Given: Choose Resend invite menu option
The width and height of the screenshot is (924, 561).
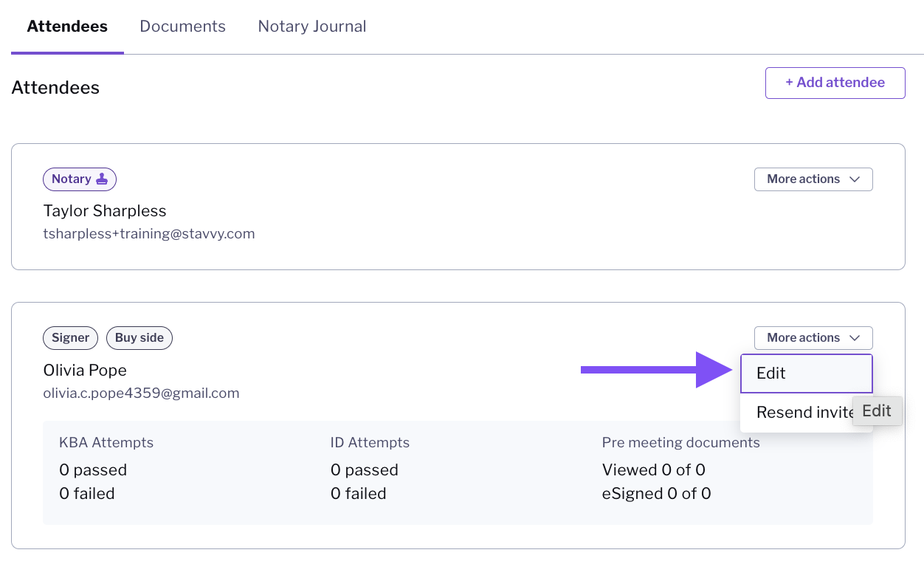Looking at the screenshot, I should click(797, 413).
